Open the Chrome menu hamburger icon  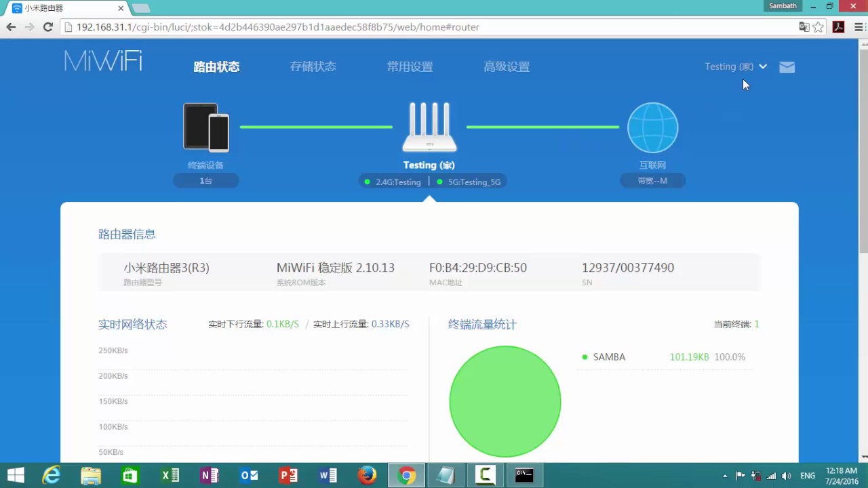click(859, 27)
